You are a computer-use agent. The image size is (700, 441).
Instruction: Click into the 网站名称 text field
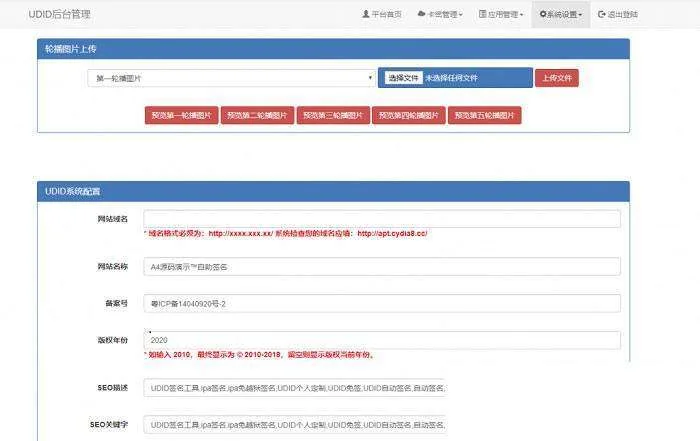[x=382, y=267]
